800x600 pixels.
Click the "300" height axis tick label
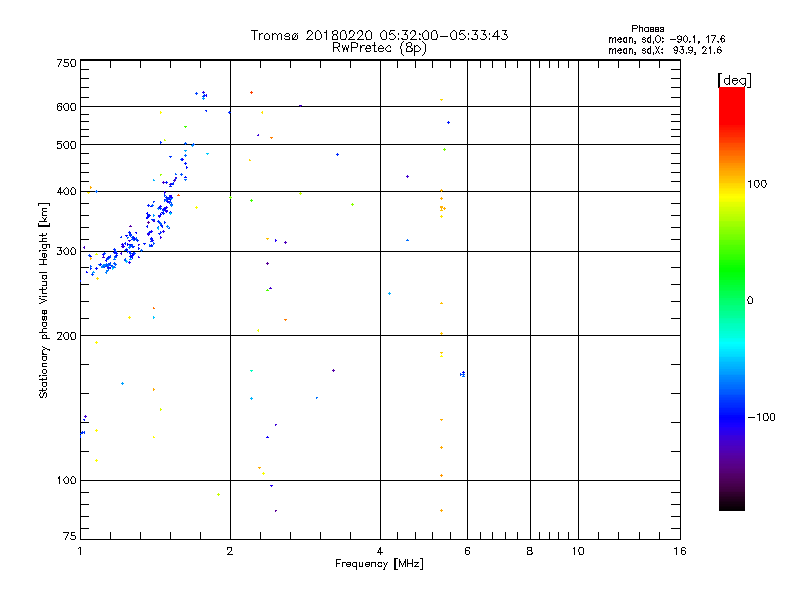(x=66, y=252)
